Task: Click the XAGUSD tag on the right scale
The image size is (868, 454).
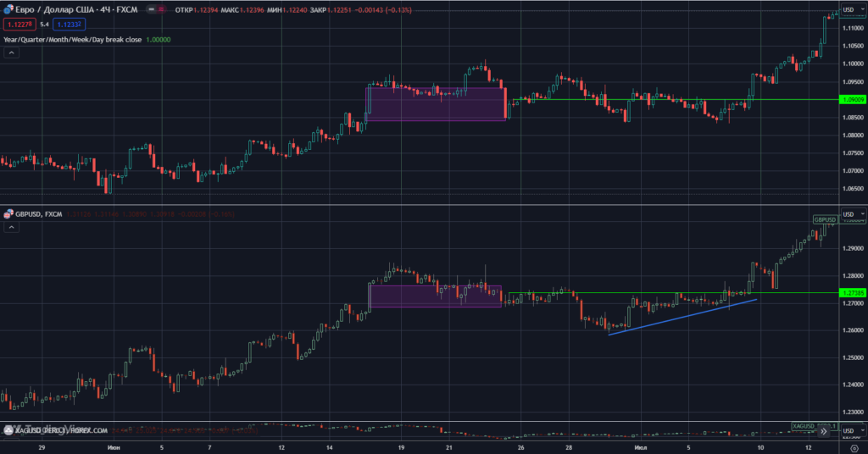Action: pyautogui.click(x=803, y=425)
